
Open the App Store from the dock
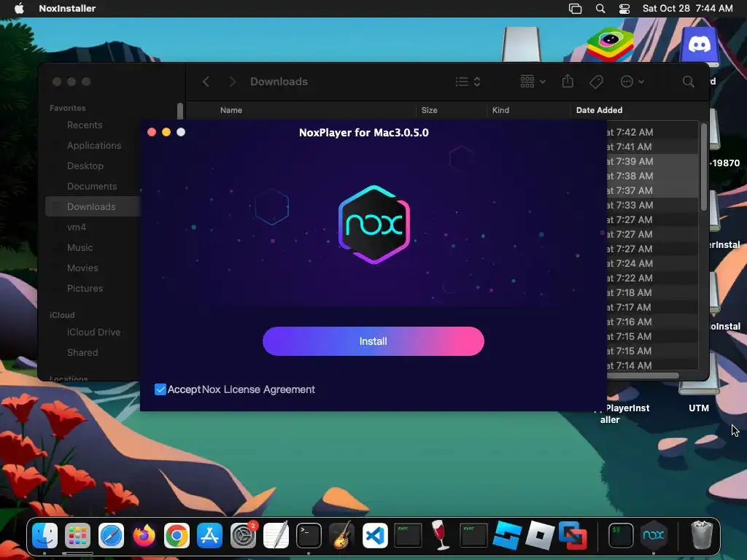(209, 535)
